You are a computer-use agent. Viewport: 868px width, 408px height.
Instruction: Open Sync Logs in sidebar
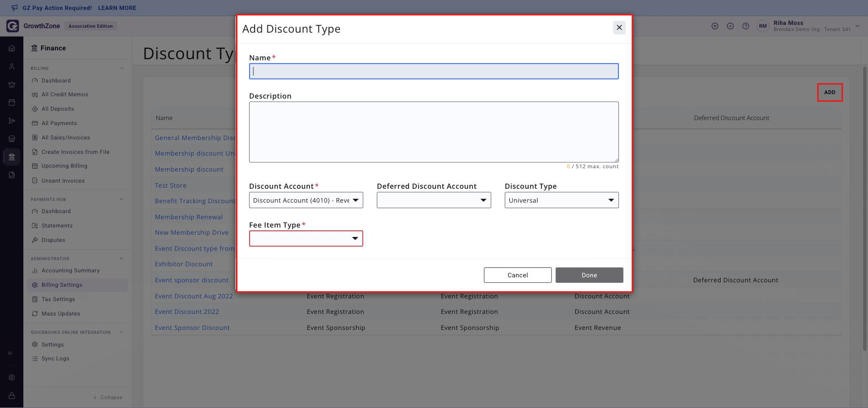pos(55,359)
